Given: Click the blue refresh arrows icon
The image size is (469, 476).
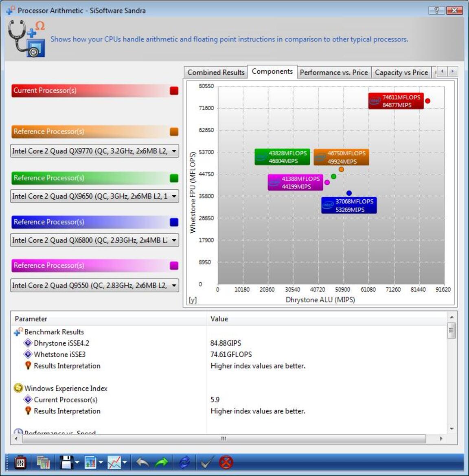Looking at the screenshot, I should tap(184, 463).
